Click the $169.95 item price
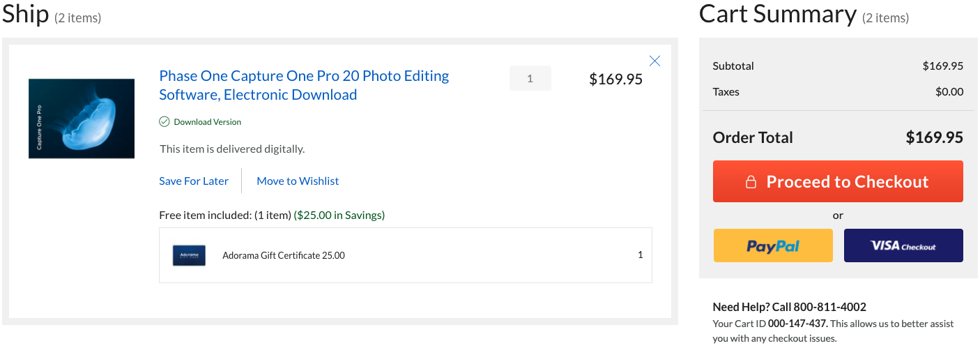 point(615,80)
